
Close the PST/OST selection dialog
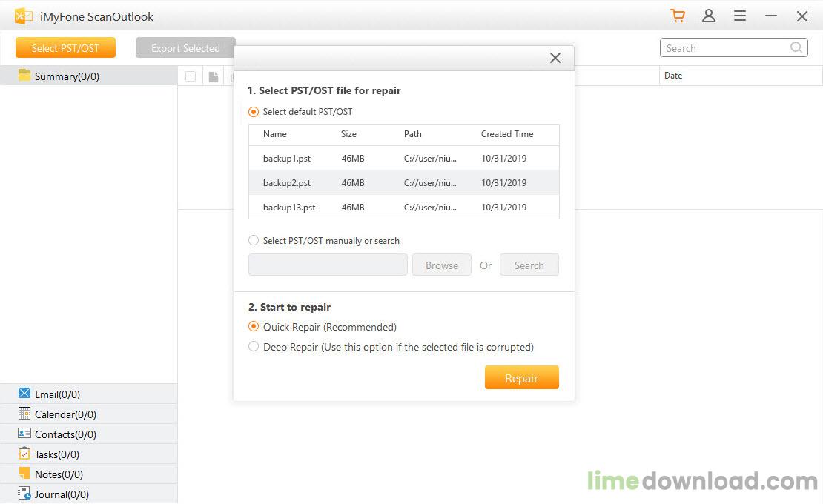point(555,58)
